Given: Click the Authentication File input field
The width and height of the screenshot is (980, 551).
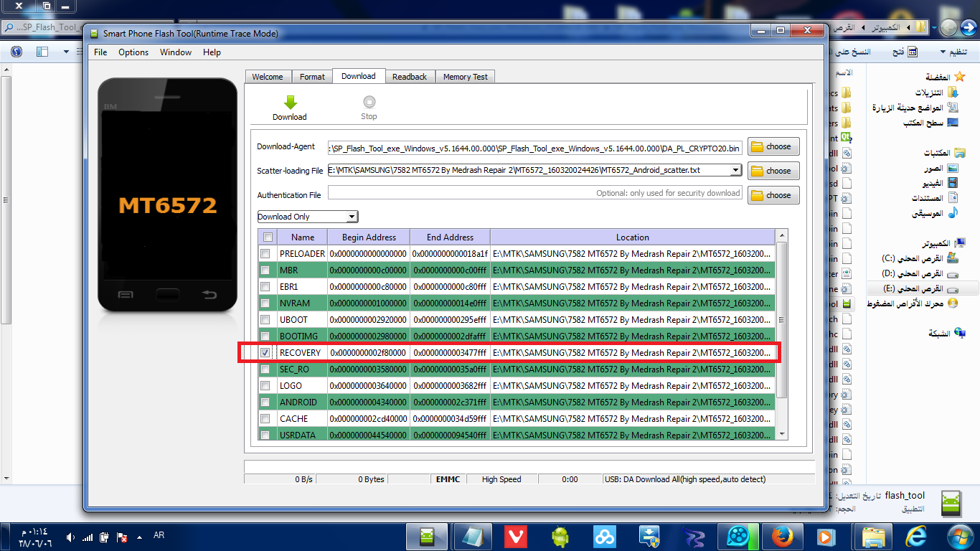Looking at the screenshot, I should [535, 193].
